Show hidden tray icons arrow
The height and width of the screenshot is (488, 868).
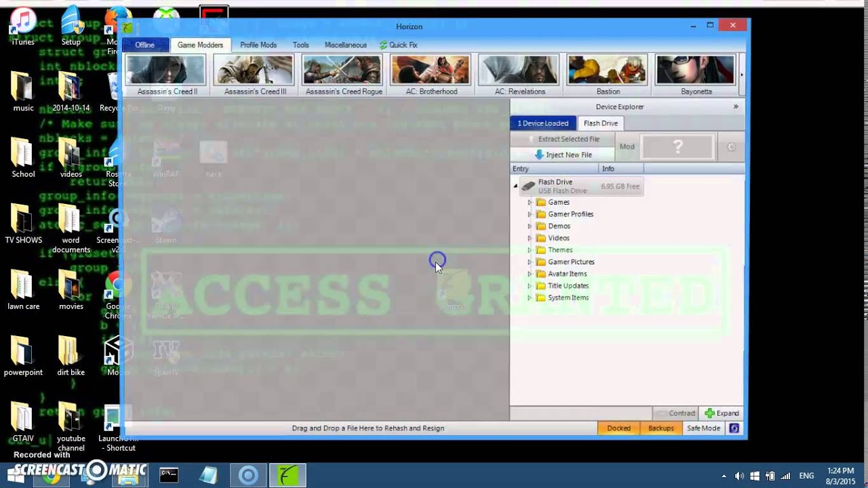point(724,476)
